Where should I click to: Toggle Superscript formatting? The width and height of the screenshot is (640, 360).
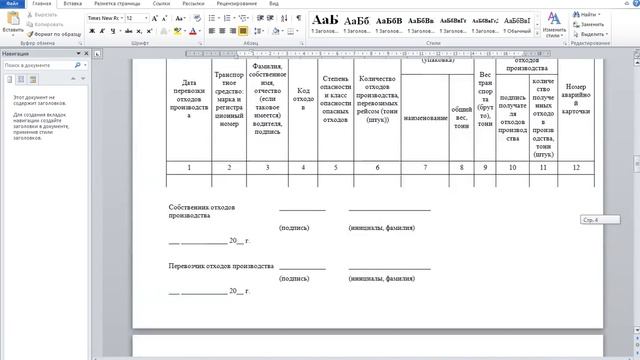[149, 31]
